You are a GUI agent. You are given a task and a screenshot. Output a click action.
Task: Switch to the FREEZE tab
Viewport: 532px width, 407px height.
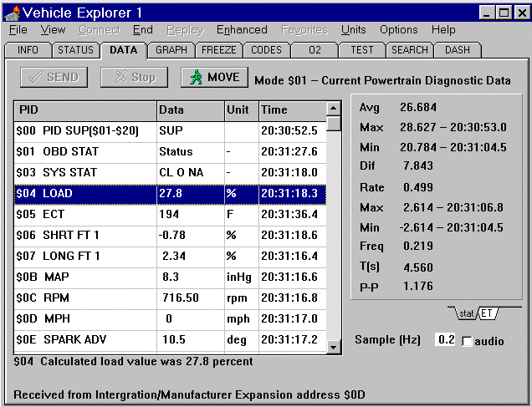218,50
